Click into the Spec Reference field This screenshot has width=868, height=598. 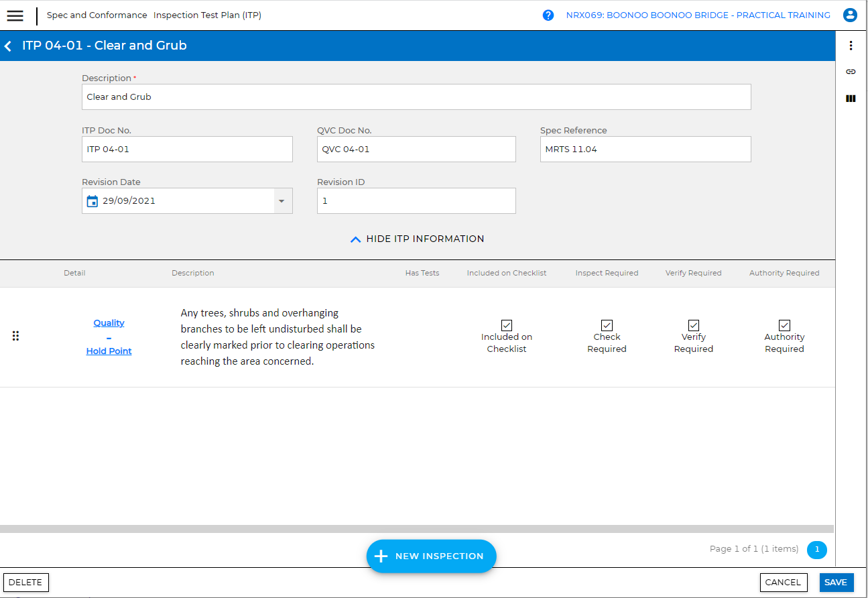pyautogui.click(x=645, y=149)
